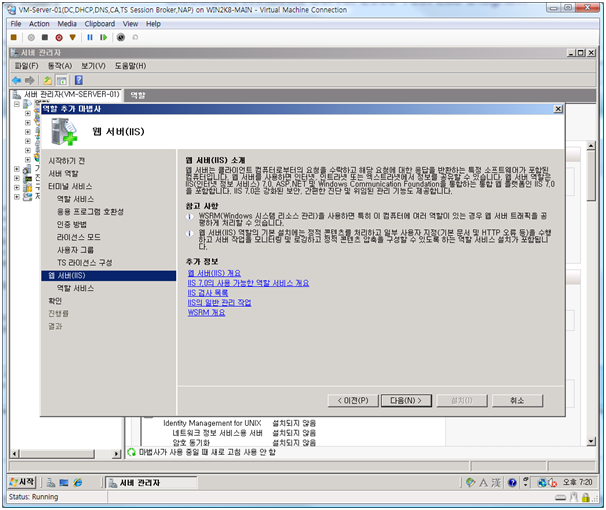Click the green Reset VM icon
This screenshot has width=606, height=510.
pyautogui.click(x=103, y=37)
